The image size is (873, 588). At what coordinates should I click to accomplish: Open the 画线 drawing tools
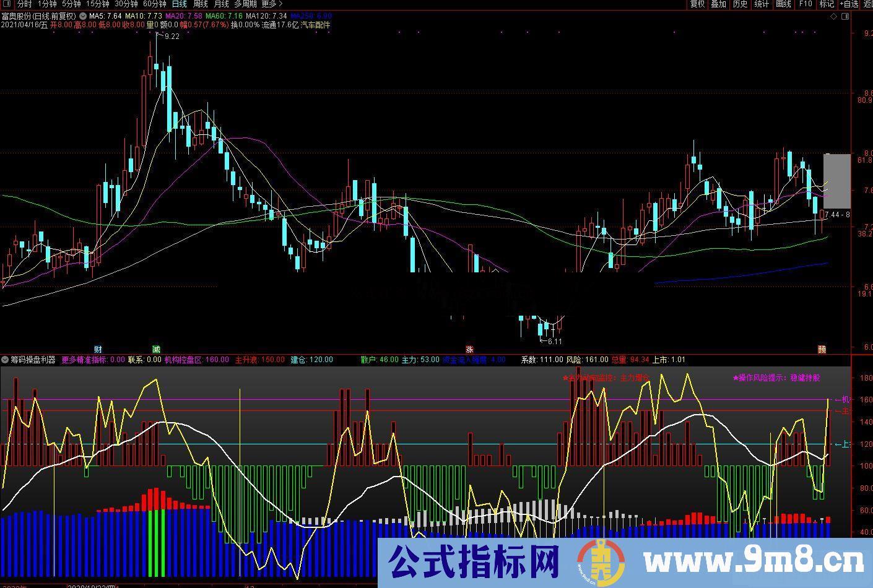(x=783, y=4)
